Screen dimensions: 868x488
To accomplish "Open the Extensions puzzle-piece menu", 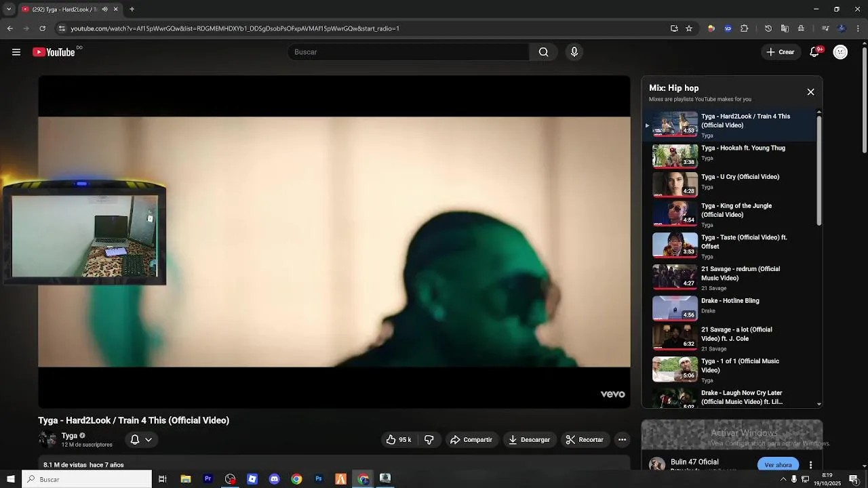I will click(744, 28).
